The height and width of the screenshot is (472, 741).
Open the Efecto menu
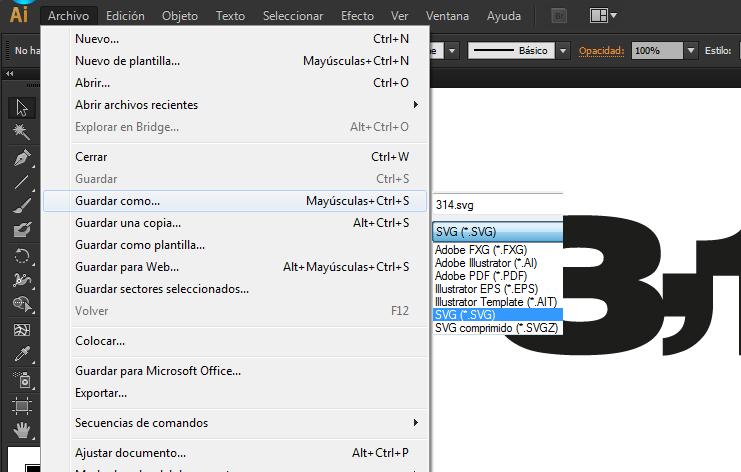(x=357, y=16)
